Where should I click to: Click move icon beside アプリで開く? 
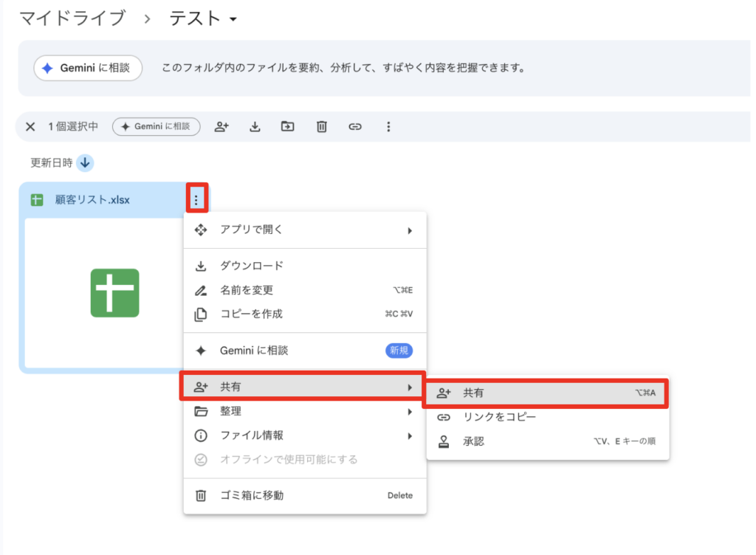click(201, 230)
